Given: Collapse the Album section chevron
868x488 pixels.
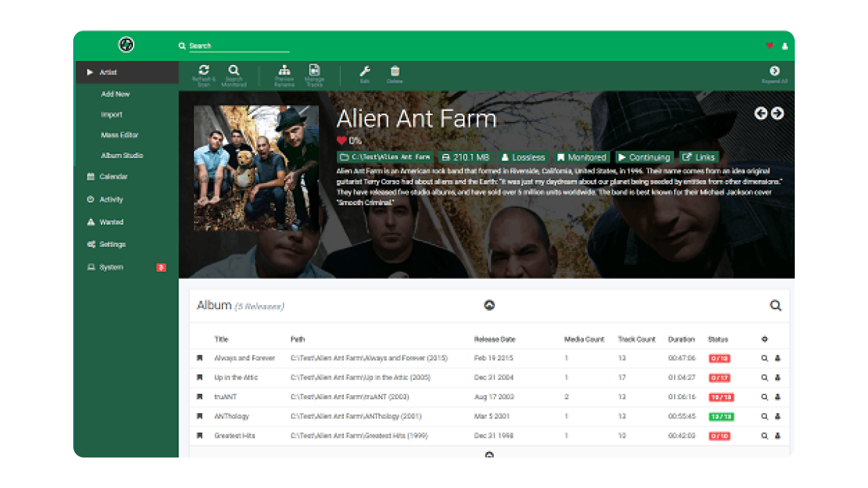Looking at the screenshot, I should point(489,305).
